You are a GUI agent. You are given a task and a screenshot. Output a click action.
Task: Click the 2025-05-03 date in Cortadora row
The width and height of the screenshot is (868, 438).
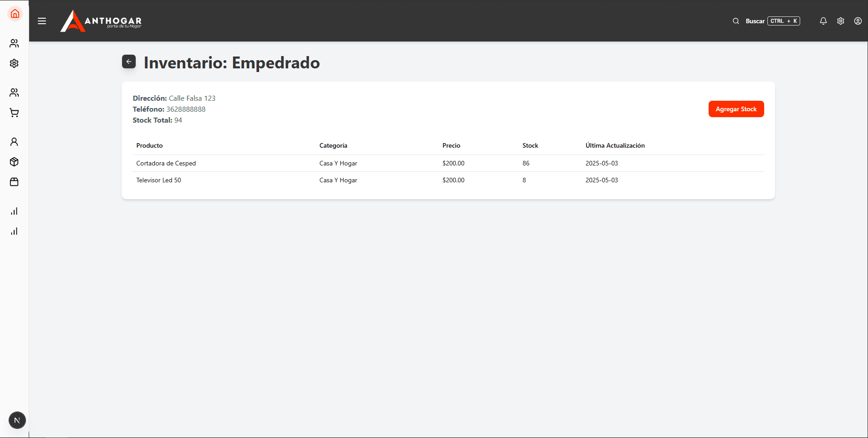click(x=602, y=163)
